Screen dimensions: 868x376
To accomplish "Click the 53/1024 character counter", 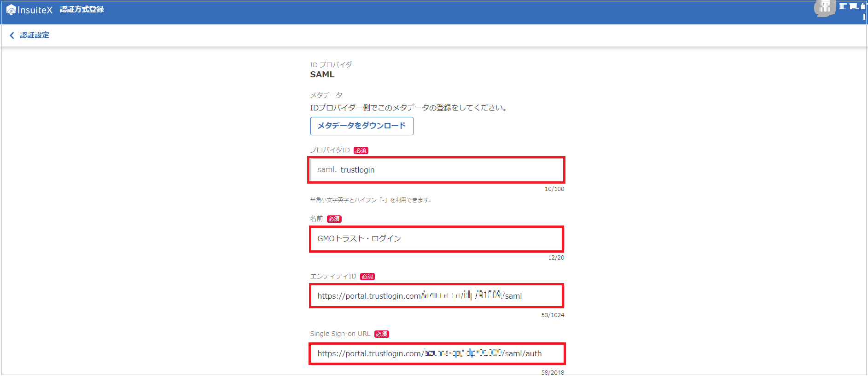I will (x=553, y=315).
